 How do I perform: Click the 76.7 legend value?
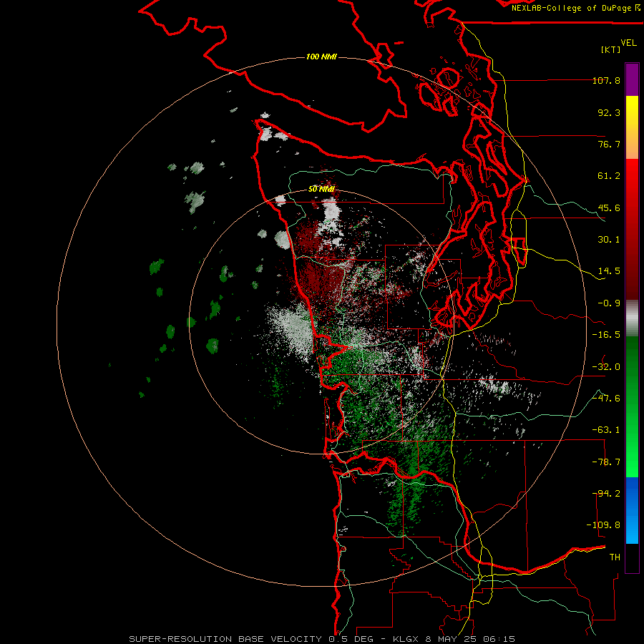(609, 144)
